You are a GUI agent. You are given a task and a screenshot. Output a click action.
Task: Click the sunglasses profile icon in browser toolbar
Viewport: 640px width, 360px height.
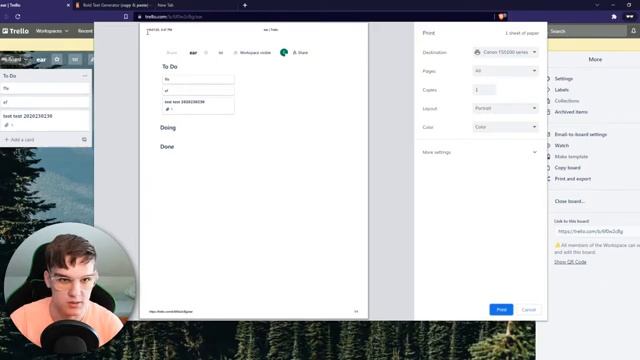pos(630,17)
